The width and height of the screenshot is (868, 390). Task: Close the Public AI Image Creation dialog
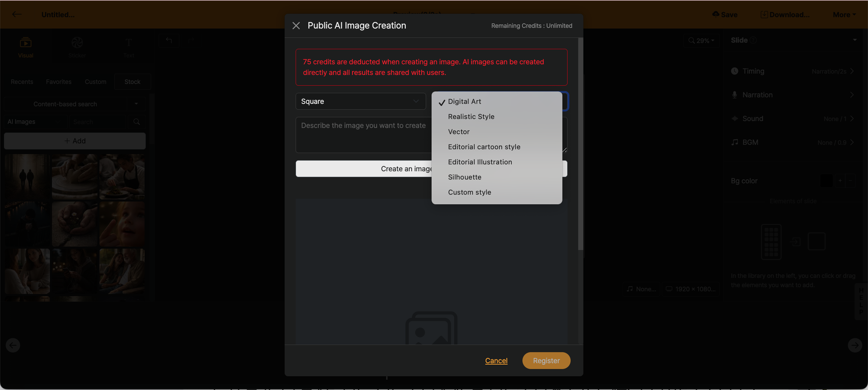[x=296, y=25]
